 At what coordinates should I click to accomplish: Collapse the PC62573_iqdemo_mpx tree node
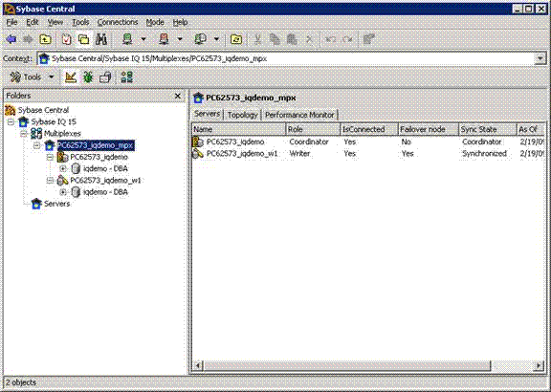pos(37,145)
